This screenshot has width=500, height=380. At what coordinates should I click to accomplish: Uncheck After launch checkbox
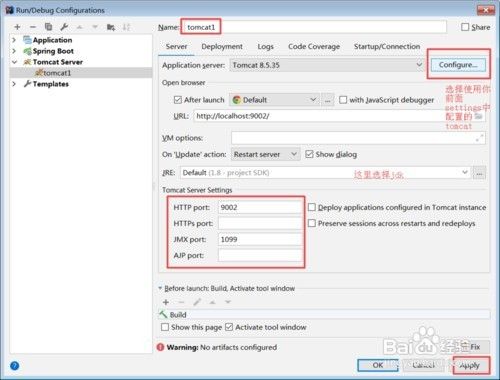[178, 100]
